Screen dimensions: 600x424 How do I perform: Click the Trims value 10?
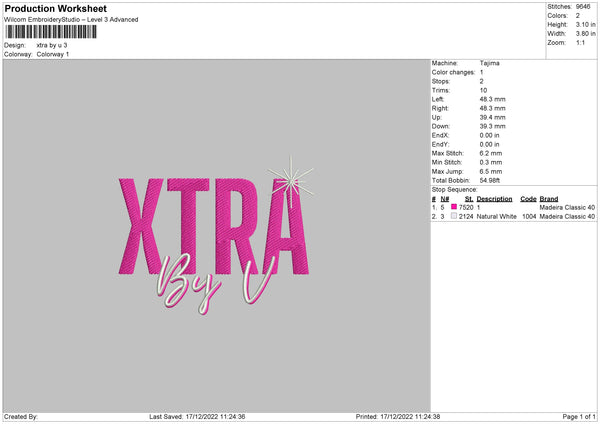point(483,90)
